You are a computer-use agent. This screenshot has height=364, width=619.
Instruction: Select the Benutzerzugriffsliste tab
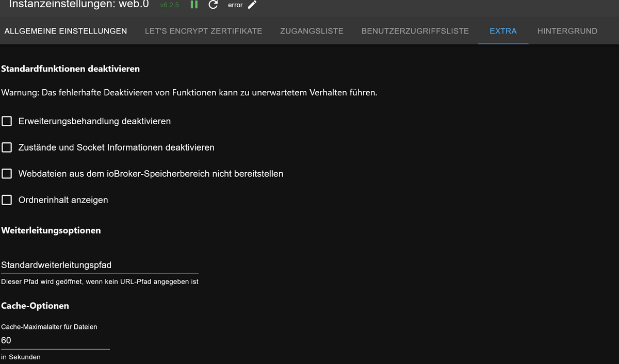[415, 31]
